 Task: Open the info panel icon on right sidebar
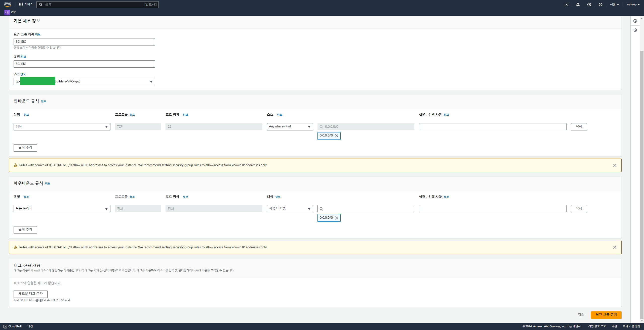coord(635,21)
